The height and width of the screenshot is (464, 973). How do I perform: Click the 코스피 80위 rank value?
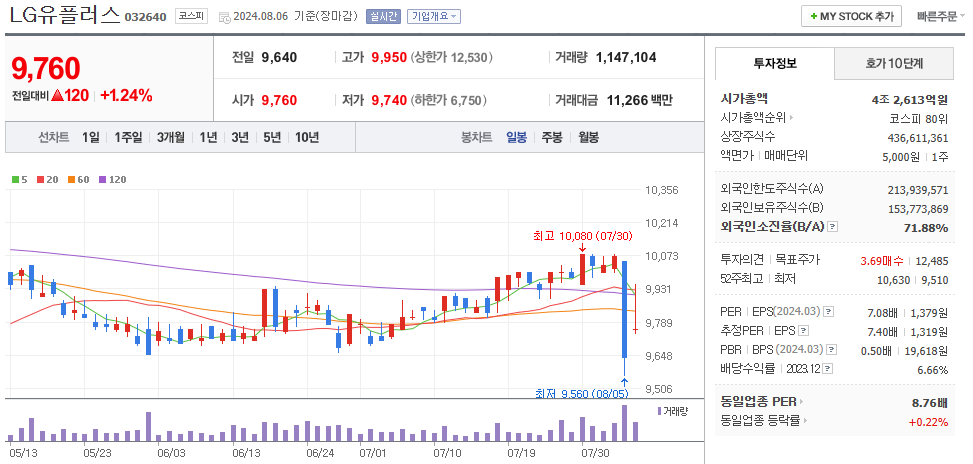[x=918, y=118]
